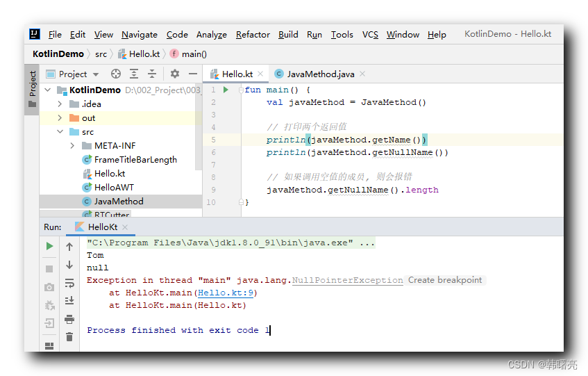Open the Tools menu

click(x=342, y=35)
